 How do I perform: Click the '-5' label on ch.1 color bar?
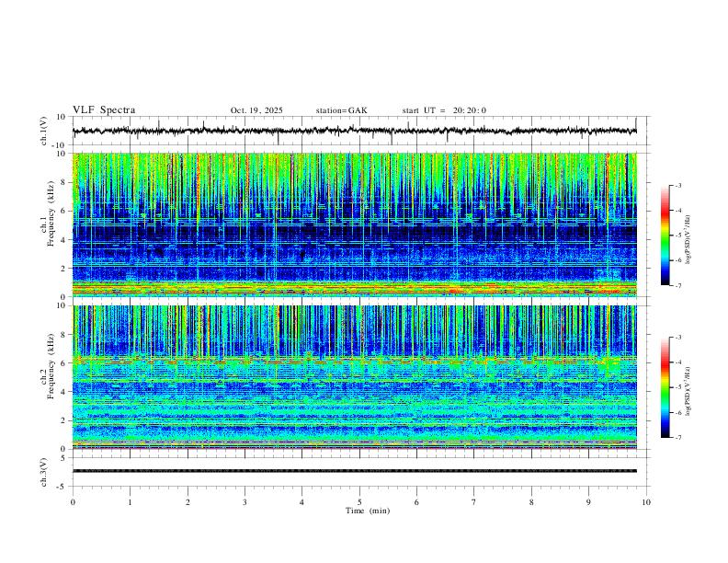[678, 236]
